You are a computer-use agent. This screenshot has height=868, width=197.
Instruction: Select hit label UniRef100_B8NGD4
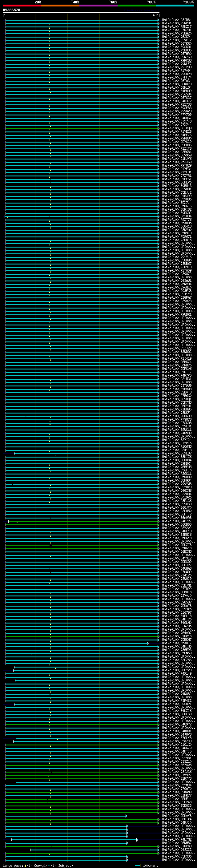point(177,481)
